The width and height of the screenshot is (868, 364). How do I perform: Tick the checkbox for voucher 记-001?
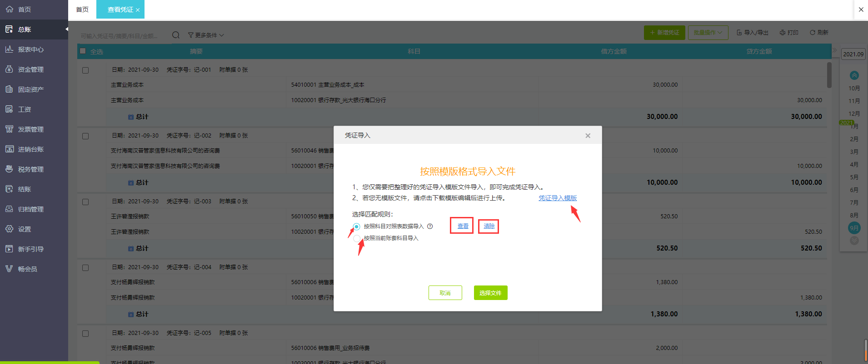pos(85,70)
